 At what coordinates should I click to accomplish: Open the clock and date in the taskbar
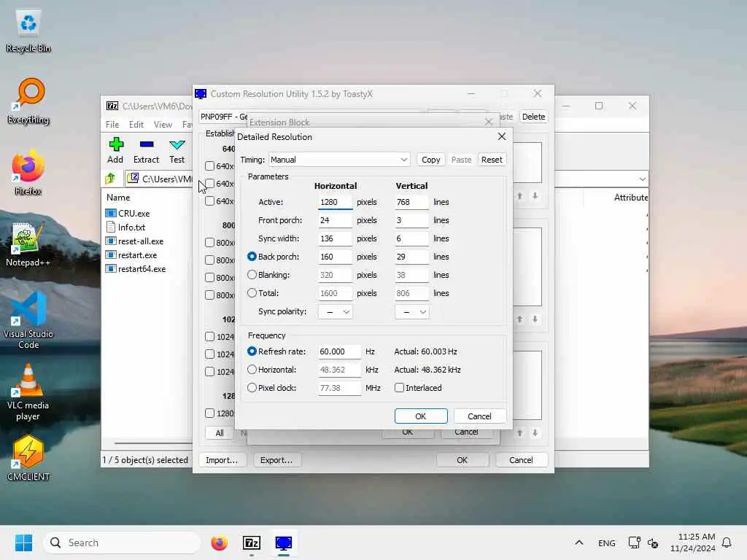point(692,542)
